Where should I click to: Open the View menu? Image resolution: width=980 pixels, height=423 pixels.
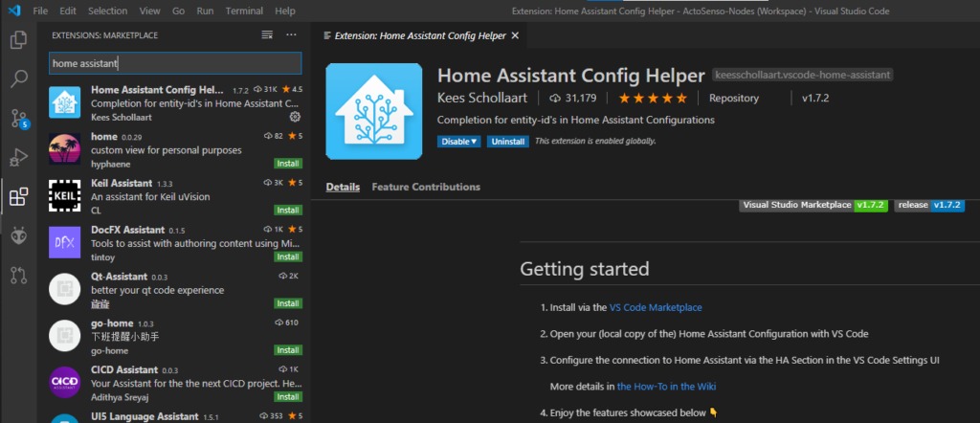click(150, 11)
